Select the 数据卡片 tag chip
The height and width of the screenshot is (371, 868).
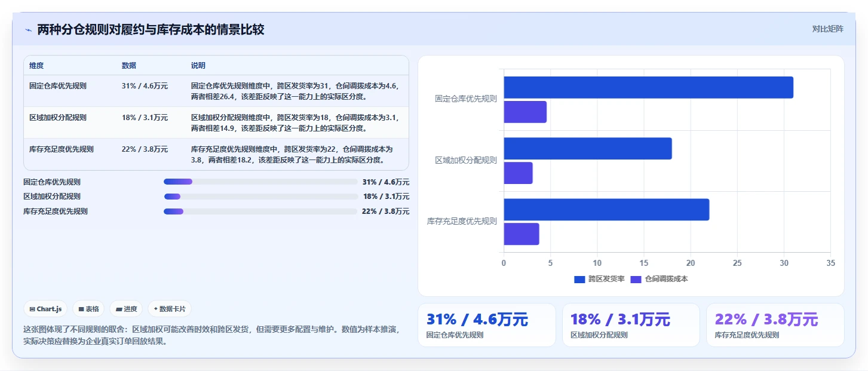click(x=170, y=309)
